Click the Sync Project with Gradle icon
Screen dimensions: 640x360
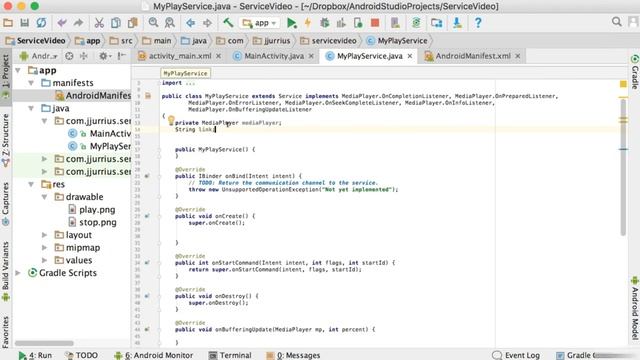416,23
